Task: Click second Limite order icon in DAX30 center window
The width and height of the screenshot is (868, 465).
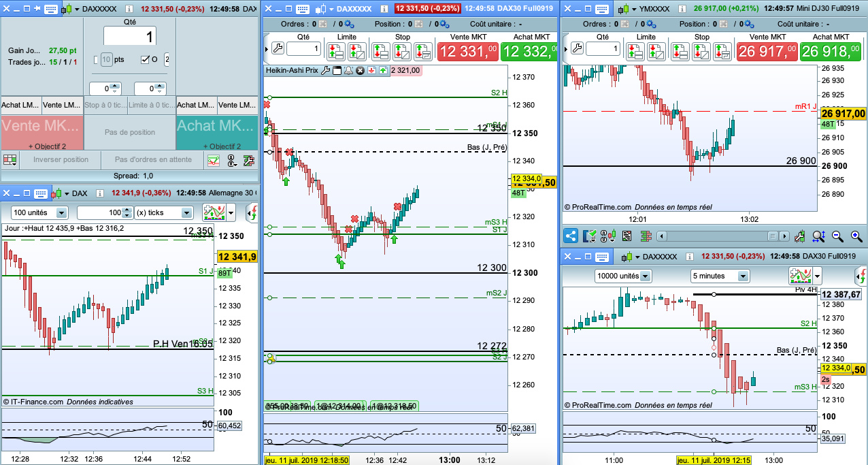Action: tap(356, 51)
